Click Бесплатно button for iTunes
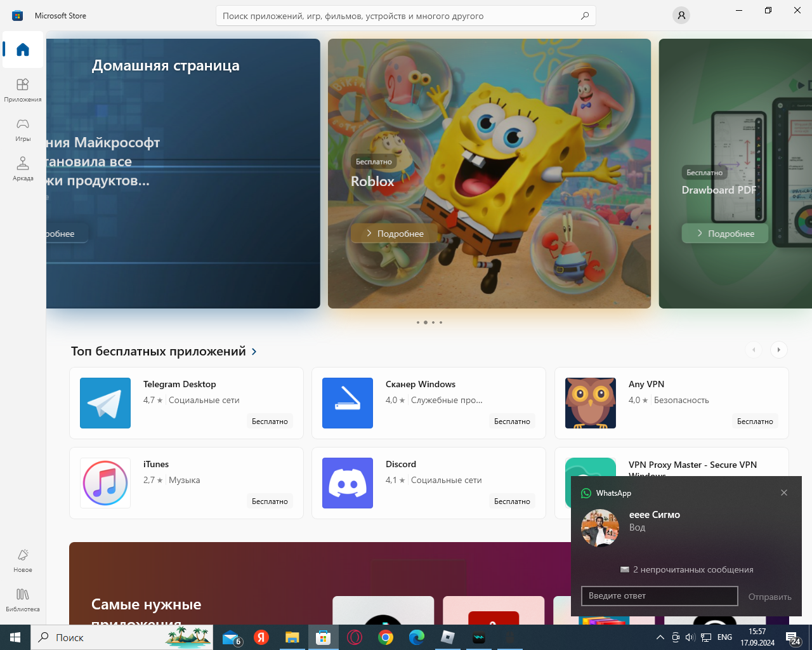812x650 pixels. (x=270, y=501)
